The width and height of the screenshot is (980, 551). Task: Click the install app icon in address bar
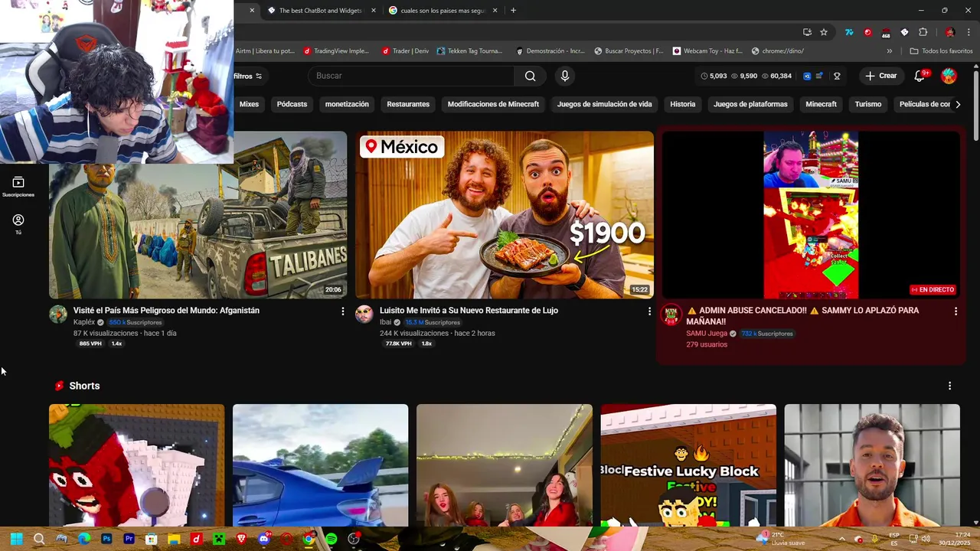pos(807,32)
